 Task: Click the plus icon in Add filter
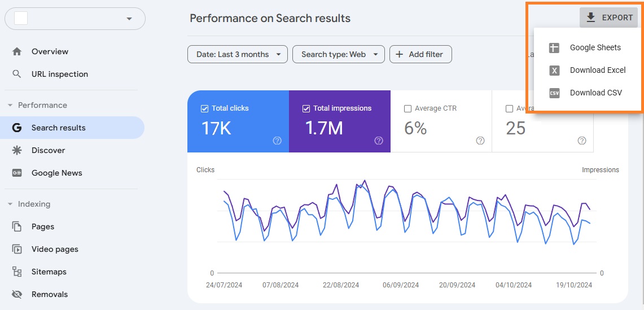point(399,54)
